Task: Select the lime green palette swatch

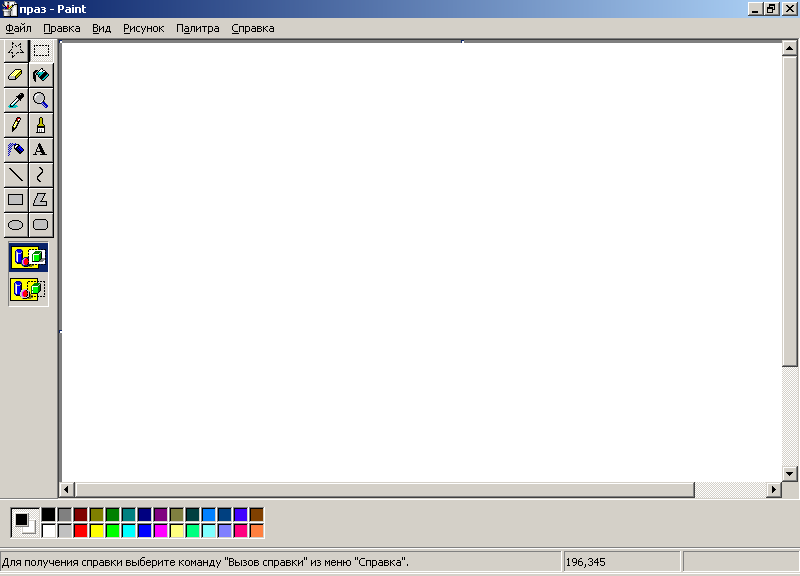Action: click(x=113, y=531)
